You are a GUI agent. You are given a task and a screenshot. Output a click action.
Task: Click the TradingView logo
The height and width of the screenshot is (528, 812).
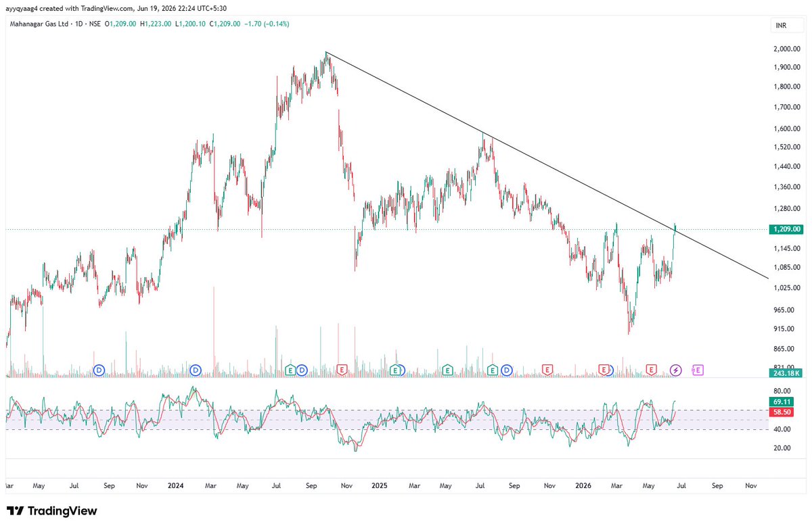51,511
